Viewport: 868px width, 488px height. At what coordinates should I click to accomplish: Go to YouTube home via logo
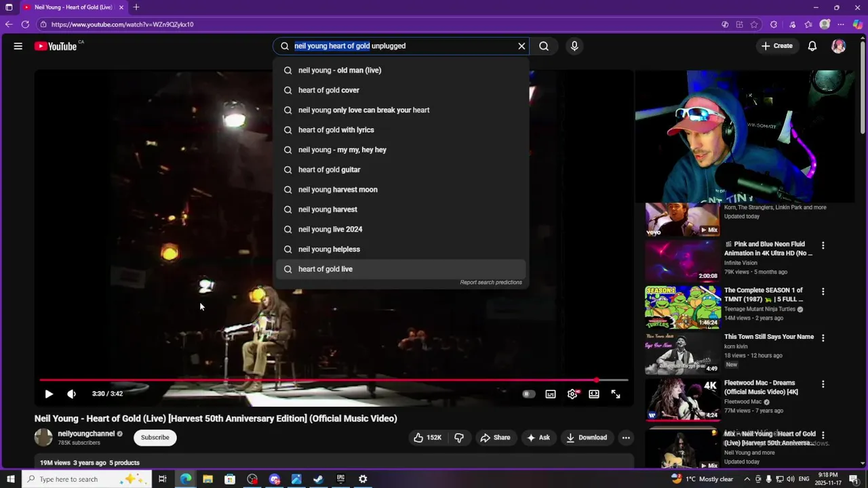point(56,46)
